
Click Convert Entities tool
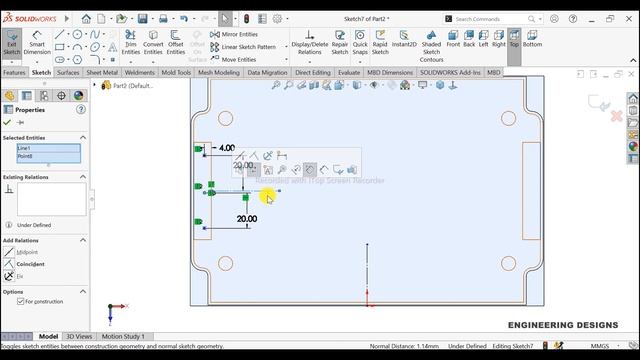click(x=153, y=43)
